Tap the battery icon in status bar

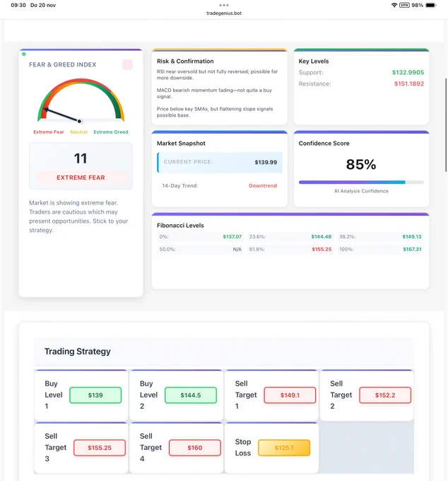(x=430, y=5)
